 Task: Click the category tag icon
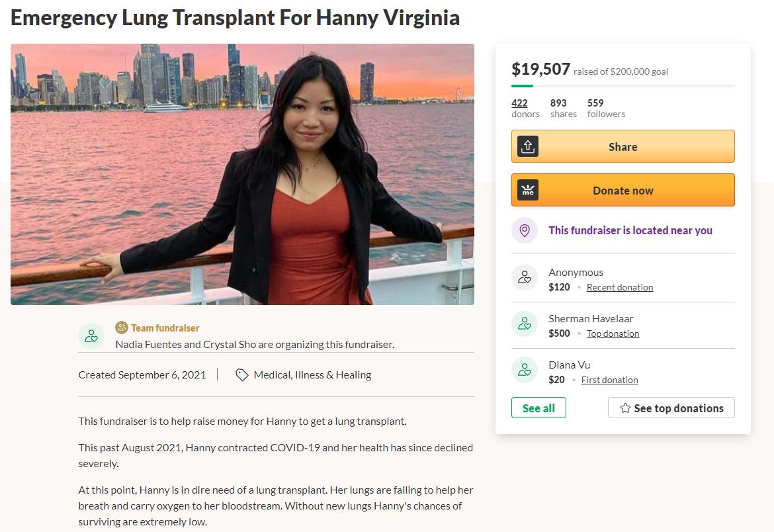(x=242, y=375)
